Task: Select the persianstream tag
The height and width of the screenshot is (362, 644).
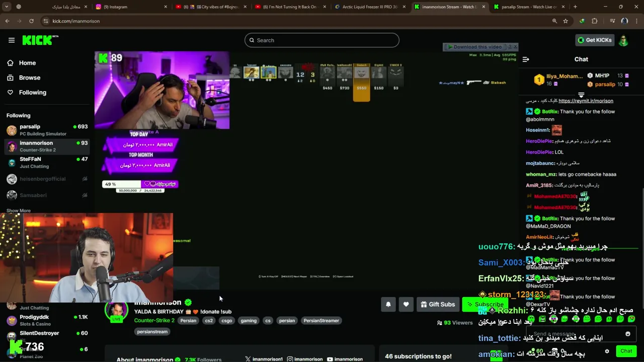Action: pyautogui.click(x=152, y=332)
